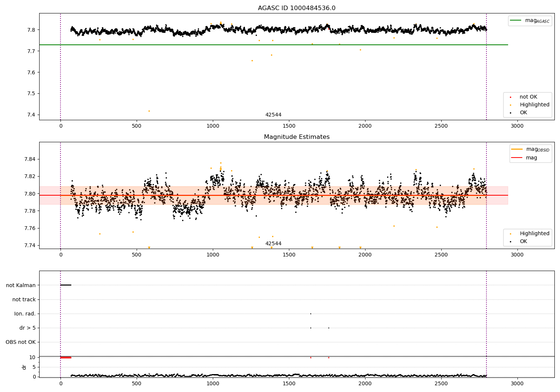
Task: Click the 42544 annotation in the AGASC ID plot
Action: point(273,115)
